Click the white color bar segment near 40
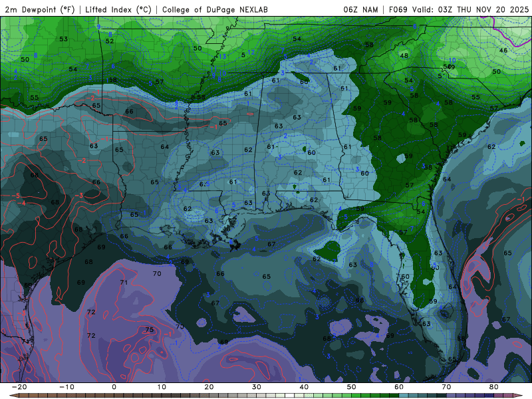Image resolution: width=532 pixels, height=399 pixels. [289, 396]
